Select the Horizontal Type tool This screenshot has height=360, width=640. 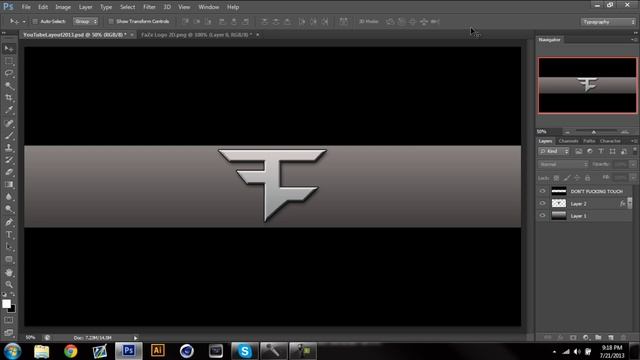click(9, 235)
